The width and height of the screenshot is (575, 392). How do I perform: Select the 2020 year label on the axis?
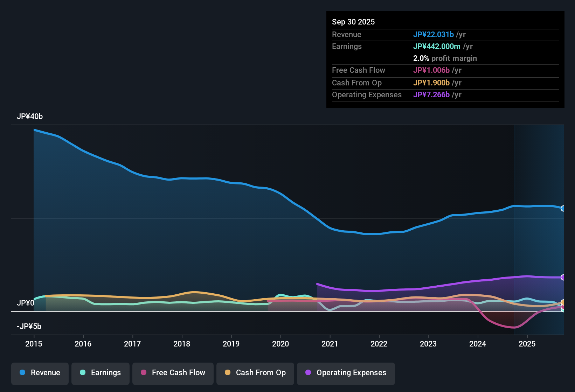click(280, 344)
